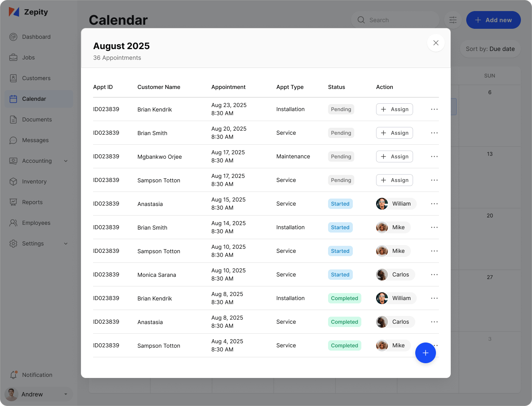Screen dimensions: 532x406
Task: Navigate to Employees page
Action: click(36, 223)
